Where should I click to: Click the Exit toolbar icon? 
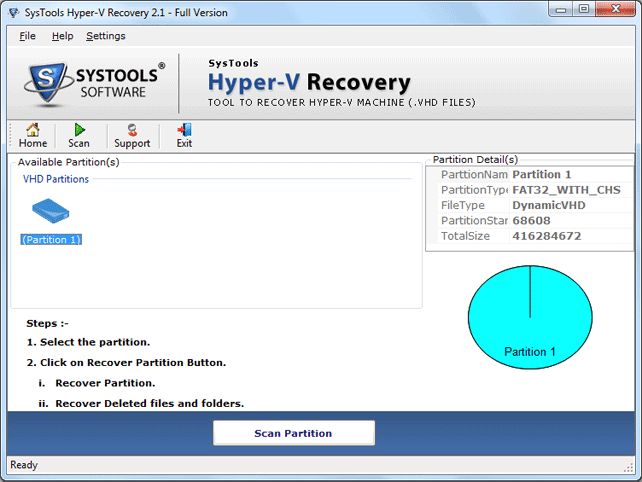(184, 135)
